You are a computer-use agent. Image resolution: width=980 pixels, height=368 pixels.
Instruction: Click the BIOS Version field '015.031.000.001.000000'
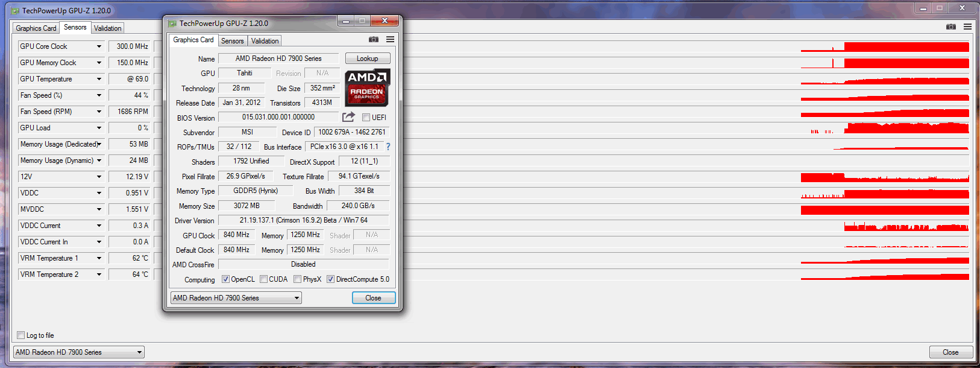[x=278, y=117]
